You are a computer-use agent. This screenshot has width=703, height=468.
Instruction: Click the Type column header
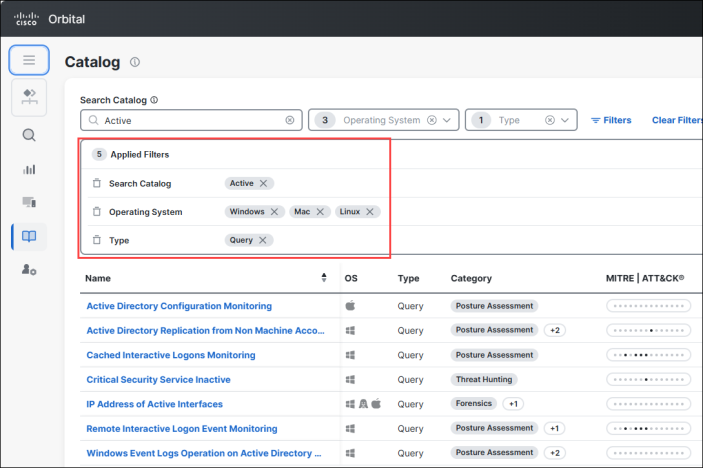[408, 278]
